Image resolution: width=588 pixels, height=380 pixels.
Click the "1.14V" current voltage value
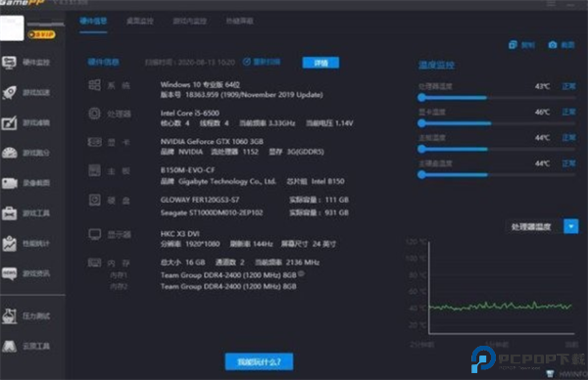tap(344, 123)
